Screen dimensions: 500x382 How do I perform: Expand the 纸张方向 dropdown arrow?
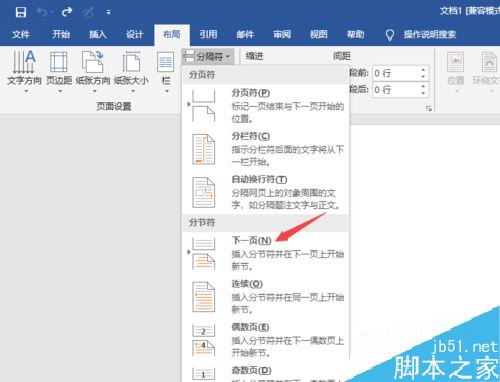pos(95,91)
